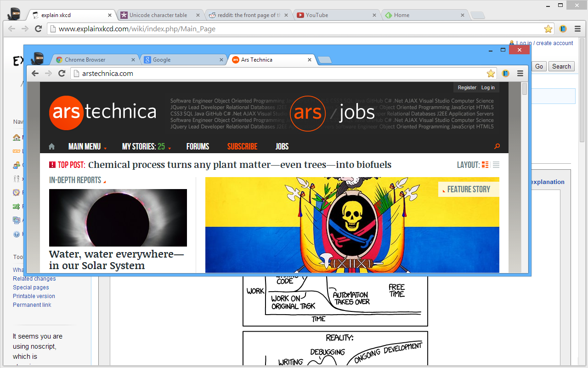Open the Ars Technica search magnifier
This screenshot has width=588, height=368.
pyautogui.click(x=497, y=147)
